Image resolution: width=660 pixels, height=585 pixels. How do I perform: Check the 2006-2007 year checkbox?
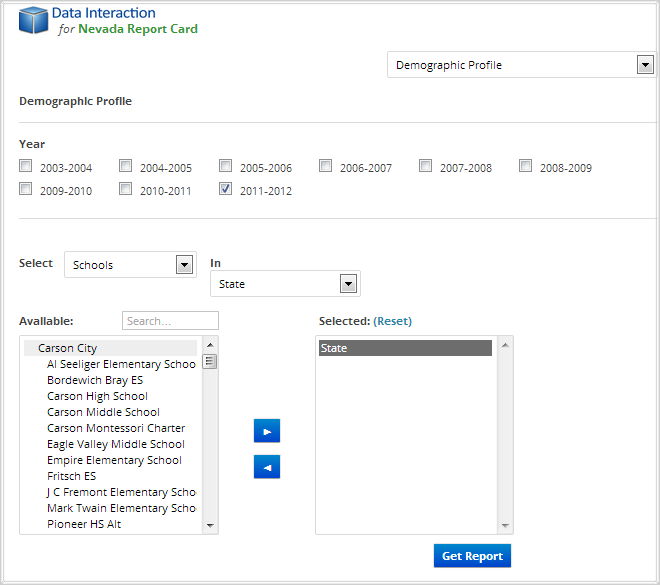[x=325, y=166]
